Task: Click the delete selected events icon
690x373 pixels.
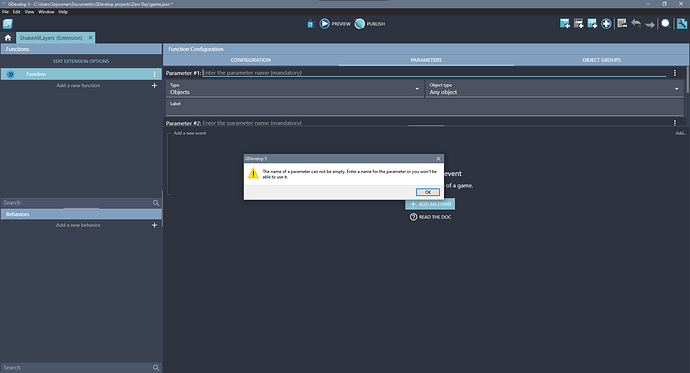Action: coord(622,23)
